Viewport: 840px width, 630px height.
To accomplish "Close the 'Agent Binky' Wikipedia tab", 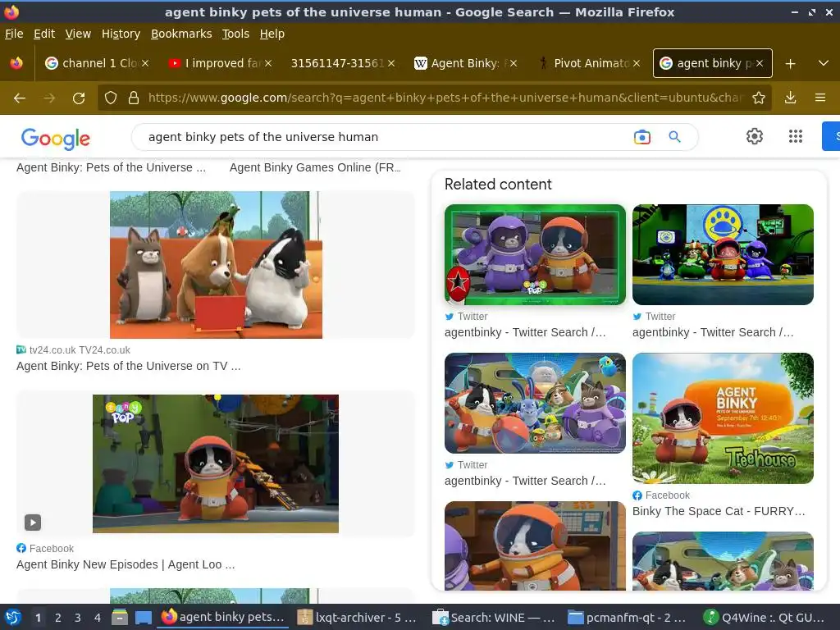I will tap(514, 63).
